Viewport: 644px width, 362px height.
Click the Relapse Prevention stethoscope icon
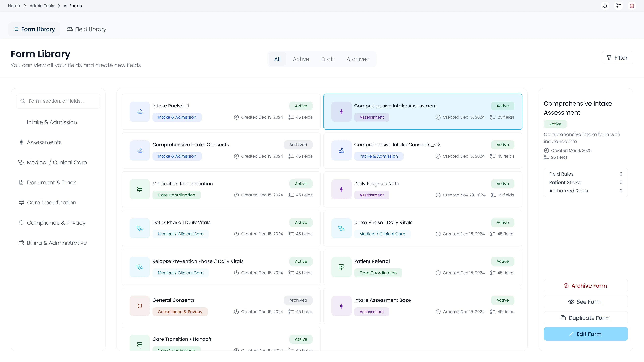tap(140, 267)
